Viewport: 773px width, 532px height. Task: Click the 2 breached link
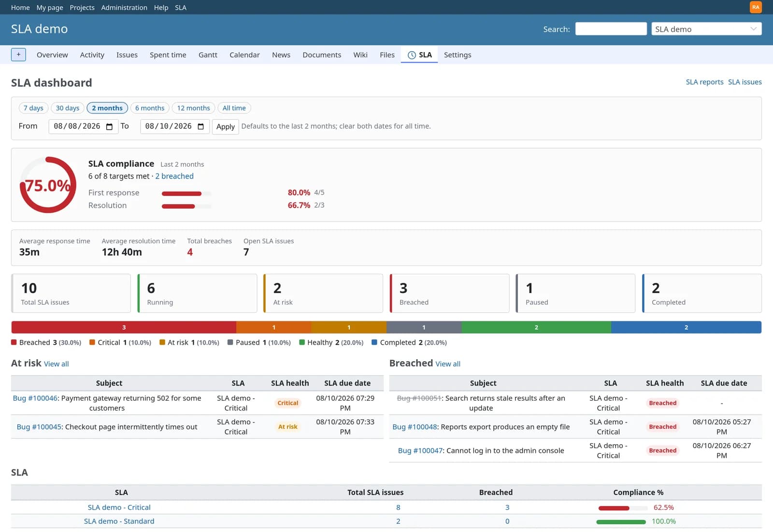174,176
